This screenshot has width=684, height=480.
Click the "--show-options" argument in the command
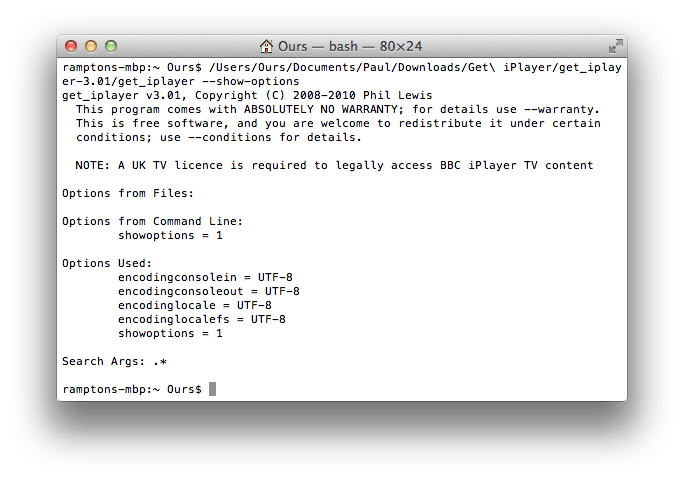pos(249,81)
